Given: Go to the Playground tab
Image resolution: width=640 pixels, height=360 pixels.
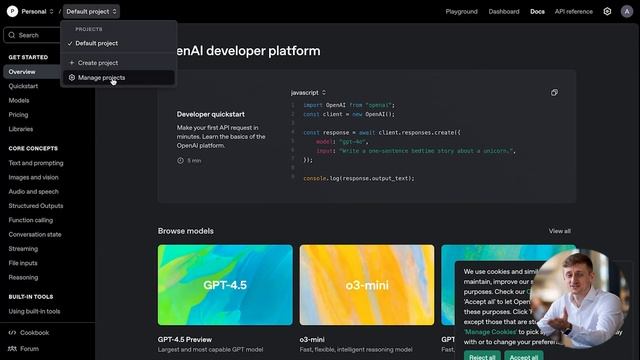Looking at the screenshot, I should pyautogui.click(x=461, y=11).
